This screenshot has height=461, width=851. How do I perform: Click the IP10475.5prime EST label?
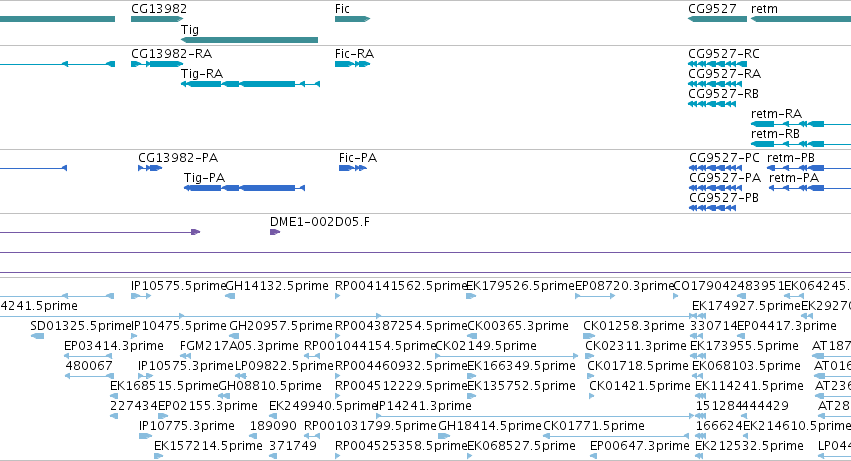(x=179, y=326)
